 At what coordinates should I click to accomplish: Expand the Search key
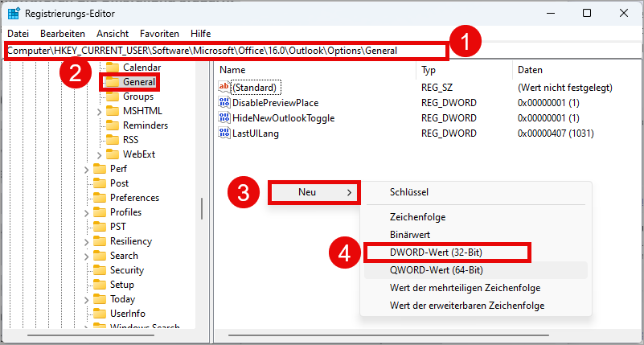coord(86,256)
